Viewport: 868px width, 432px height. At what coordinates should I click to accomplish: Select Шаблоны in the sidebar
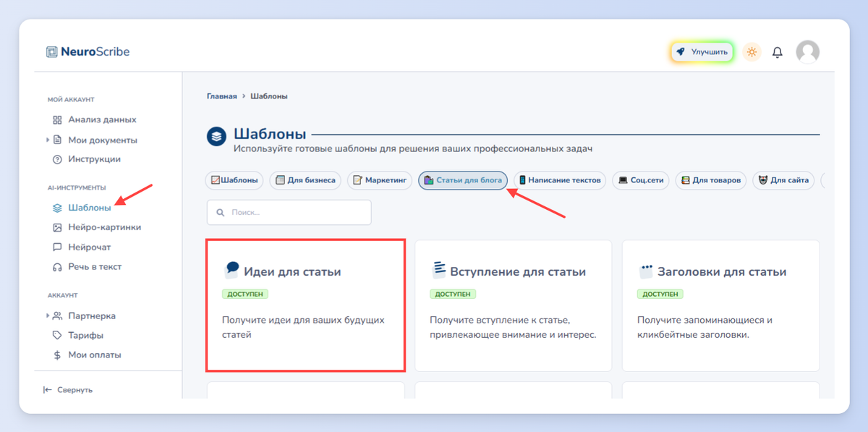click(x=90, y=208)
